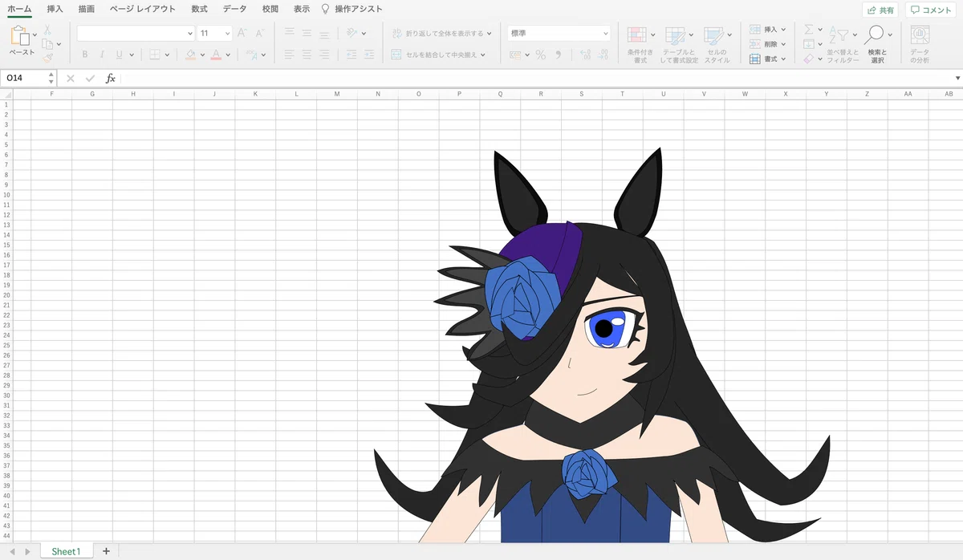Click the percent style icon
The height and width of the screenshot is (560, 963).
541,55
